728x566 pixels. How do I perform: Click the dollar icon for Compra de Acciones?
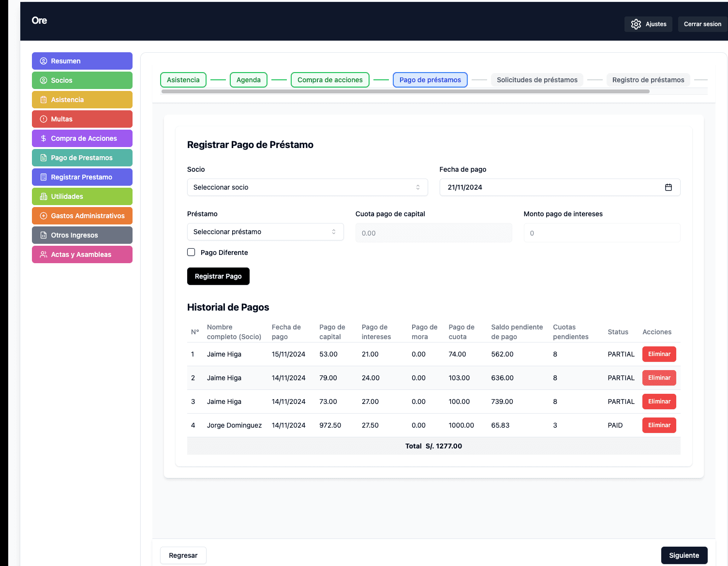[x=44, y=138]
